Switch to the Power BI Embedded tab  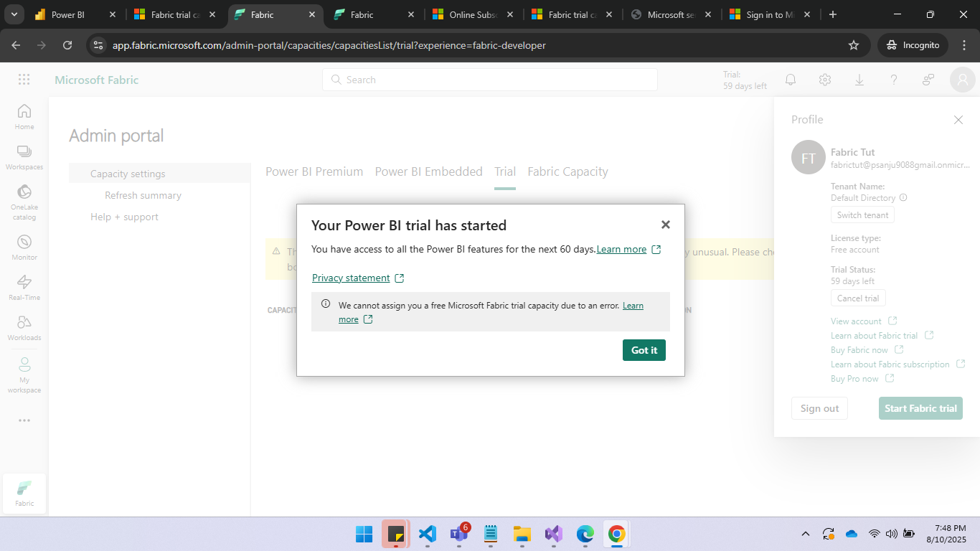[x=428, y=171]
